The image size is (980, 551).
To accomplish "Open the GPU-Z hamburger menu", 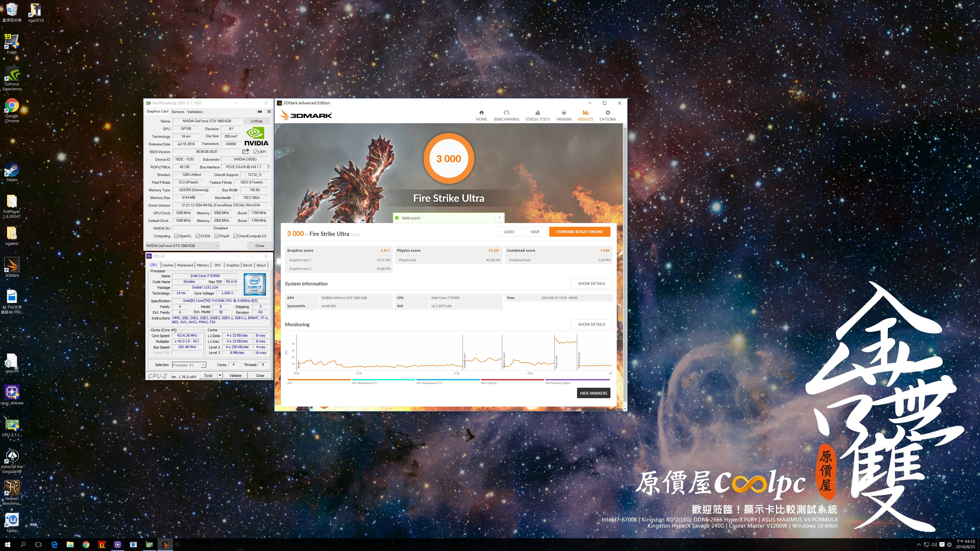I will [269, 111].
